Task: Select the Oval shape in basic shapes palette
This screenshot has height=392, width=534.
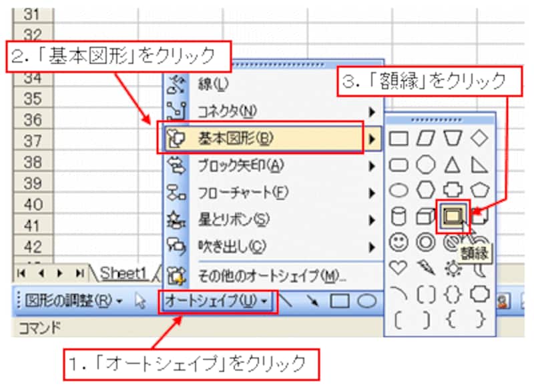Action: coord(398,190)
